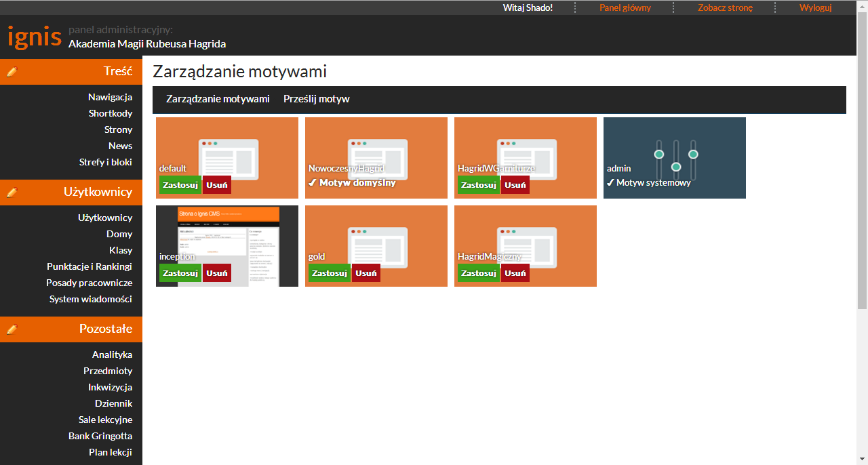Click the pencil icon beside Treść

point(12,71)
